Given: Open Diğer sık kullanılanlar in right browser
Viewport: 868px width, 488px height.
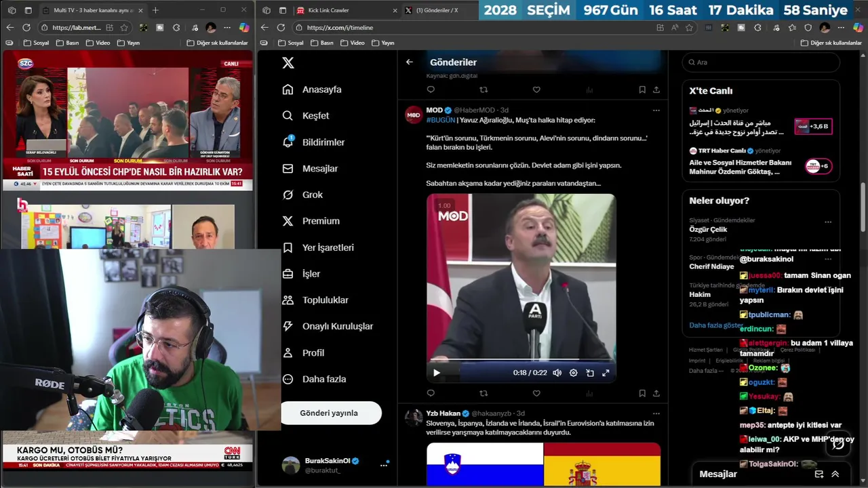Looking at the screenshot, I should pyautogui.click(x=831, y=43).
